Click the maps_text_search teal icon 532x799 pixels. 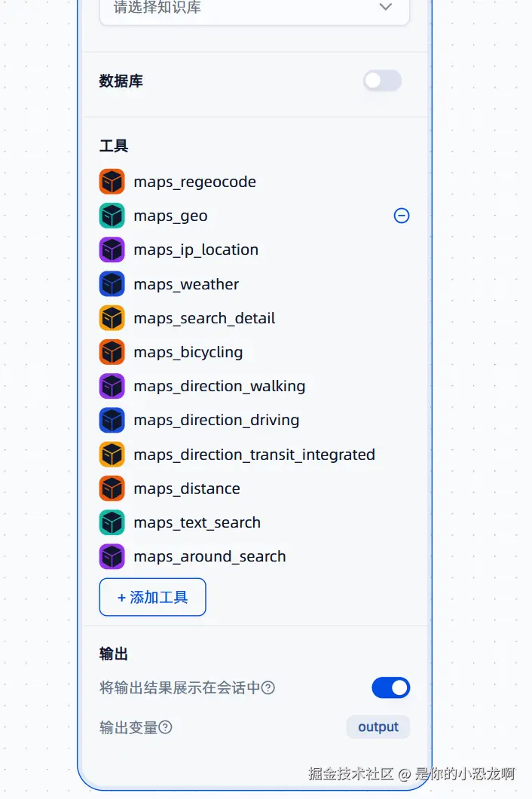pos(112,522)
